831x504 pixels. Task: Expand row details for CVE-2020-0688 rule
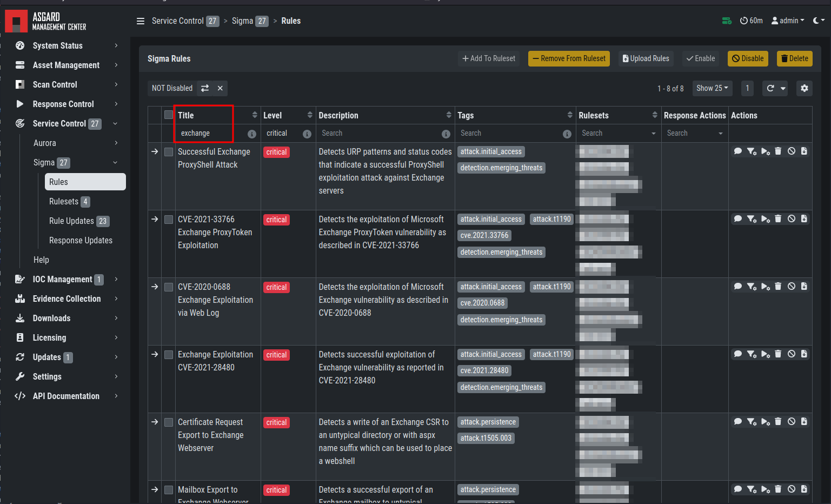pyautogui.click(x=155, y=287)
